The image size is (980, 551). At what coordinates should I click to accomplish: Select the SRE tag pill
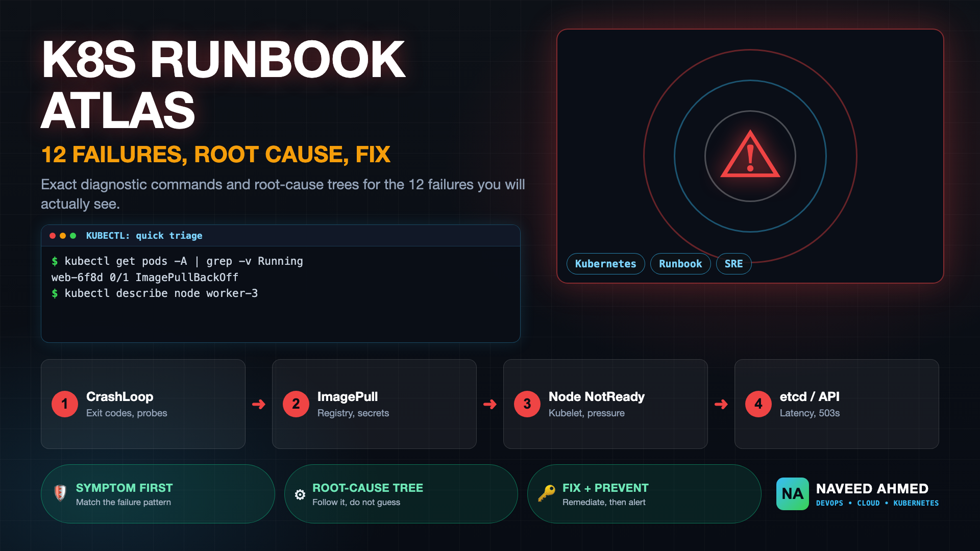[734, 264]
